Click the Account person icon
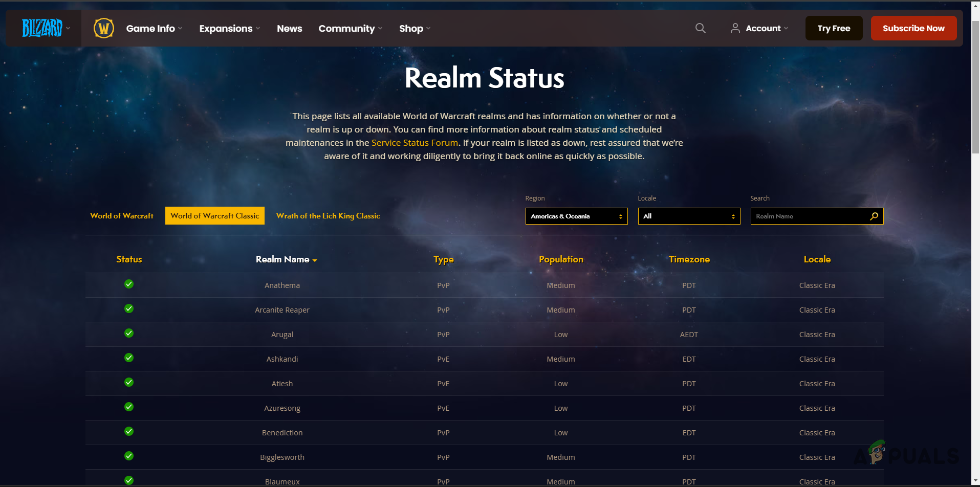Image resolution: width=980 pixels, height=487 pixels. [x=735, y=28]
